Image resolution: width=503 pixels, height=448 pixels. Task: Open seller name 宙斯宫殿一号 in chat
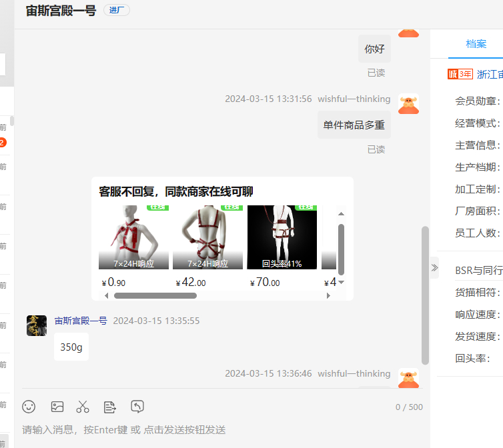click(81, 321)
